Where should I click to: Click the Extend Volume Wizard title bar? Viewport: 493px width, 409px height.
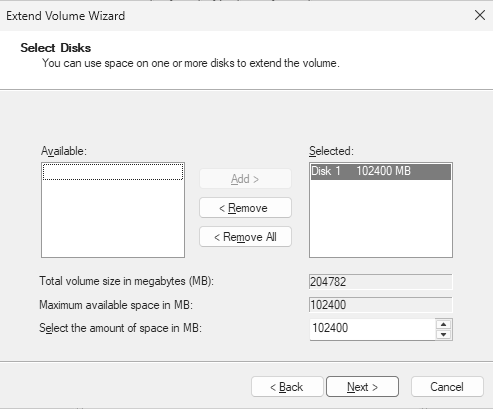point(233,16)
